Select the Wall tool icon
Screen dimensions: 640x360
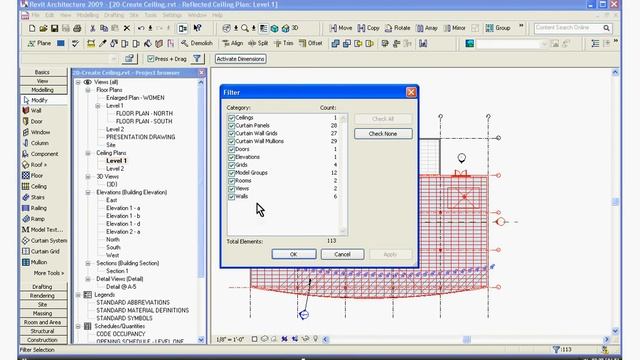pyautogui.click(x=26, y=111)
